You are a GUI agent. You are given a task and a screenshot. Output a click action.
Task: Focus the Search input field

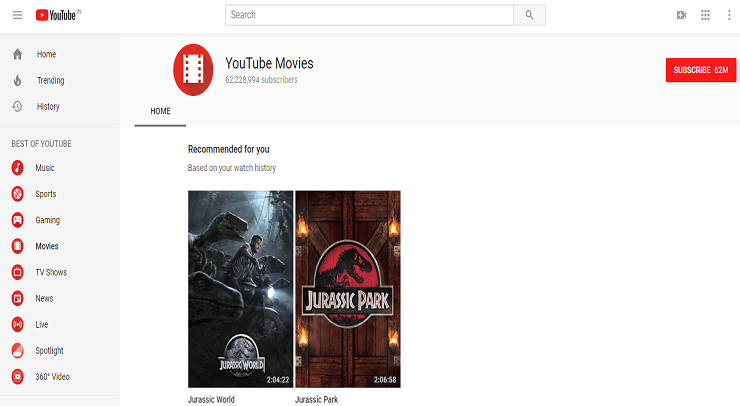[370, 15]
